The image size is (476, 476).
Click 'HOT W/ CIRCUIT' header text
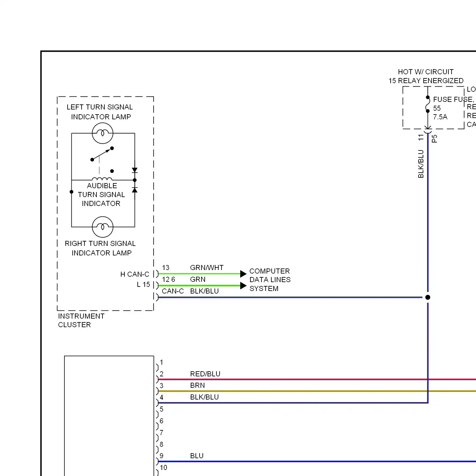click(426, 72)
